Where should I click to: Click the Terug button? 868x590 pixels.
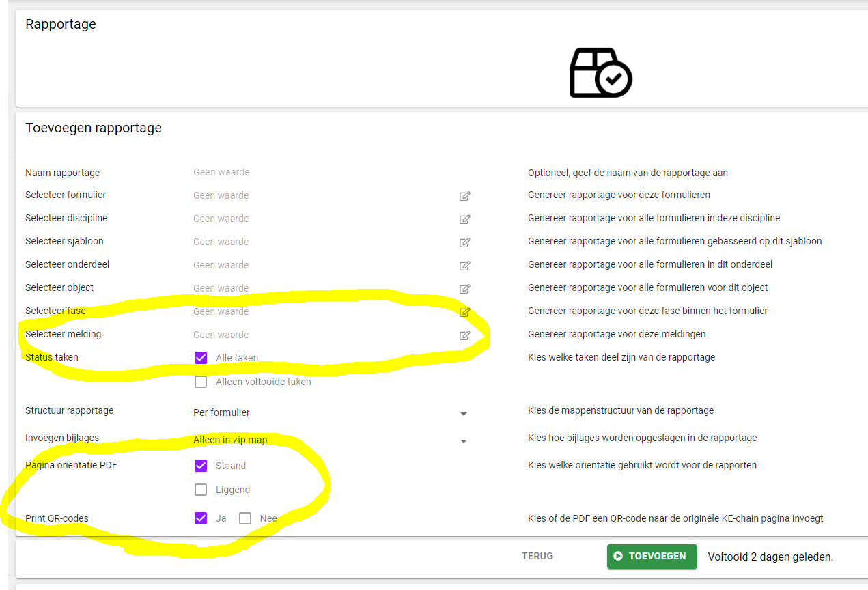coord(537,556)
